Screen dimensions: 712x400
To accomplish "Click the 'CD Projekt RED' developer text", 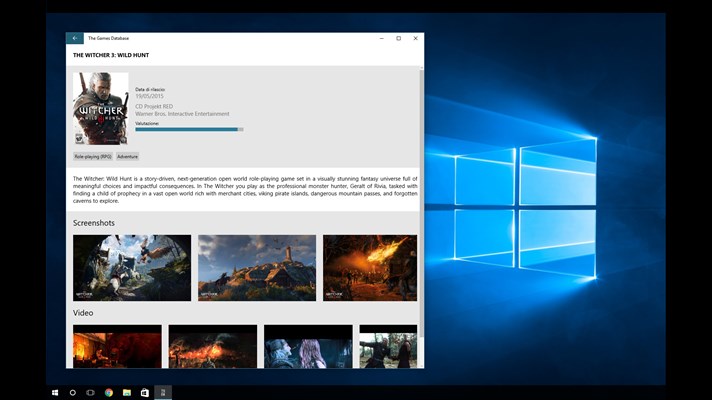I will click(x=154, y=106).
